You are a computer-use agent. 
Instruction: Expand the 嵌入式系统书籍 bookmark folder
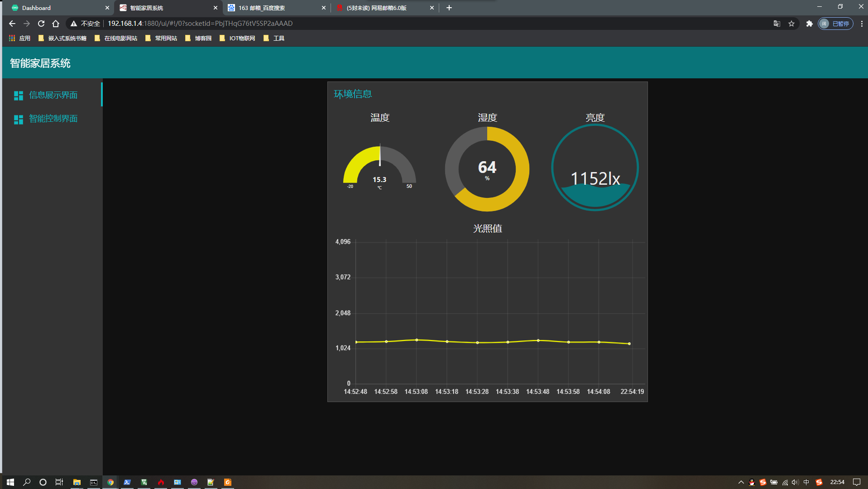62,38
